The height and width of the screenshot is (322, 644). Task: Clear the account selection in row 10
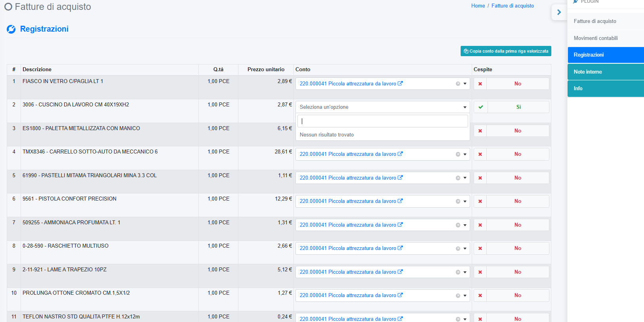[458, 295]
